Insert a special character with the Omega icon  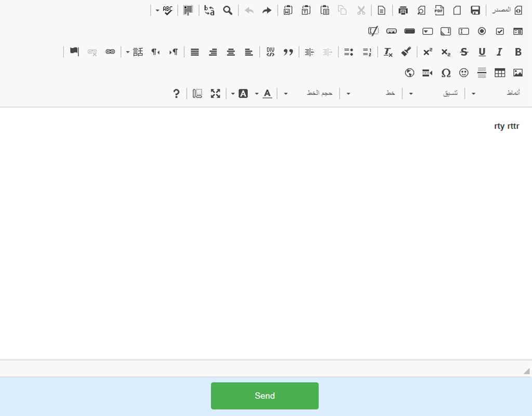pyautogui.click(x=446, y=73)
